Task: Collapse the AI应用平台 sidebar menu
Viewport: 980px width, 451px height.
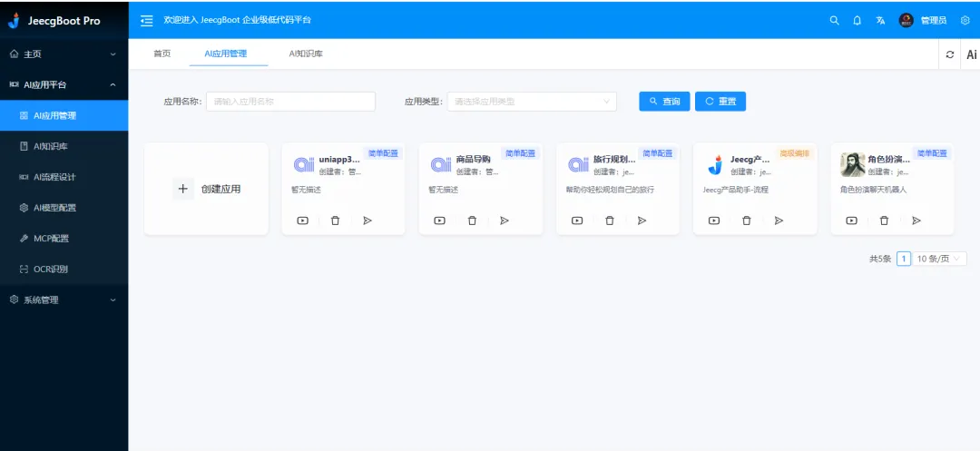Action: pos(64,85)
